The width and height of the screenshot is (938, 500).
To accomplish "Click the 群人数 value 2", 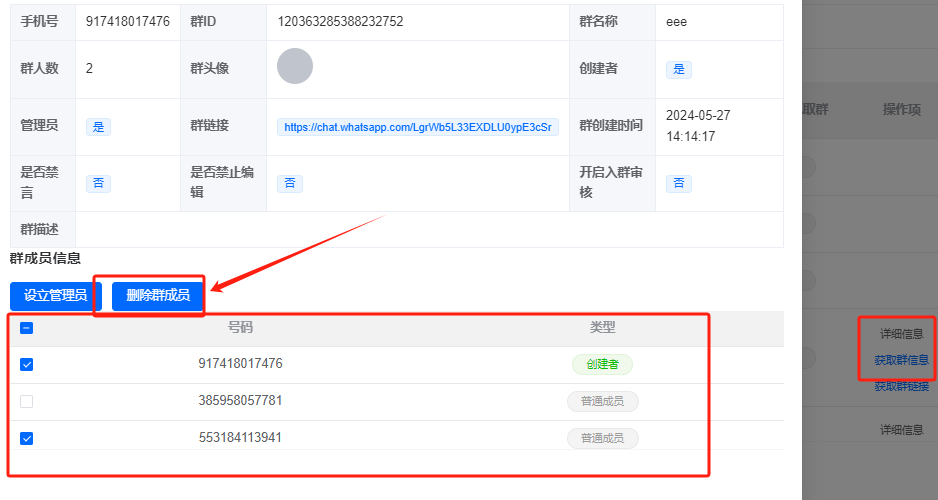I will point(89,69).
